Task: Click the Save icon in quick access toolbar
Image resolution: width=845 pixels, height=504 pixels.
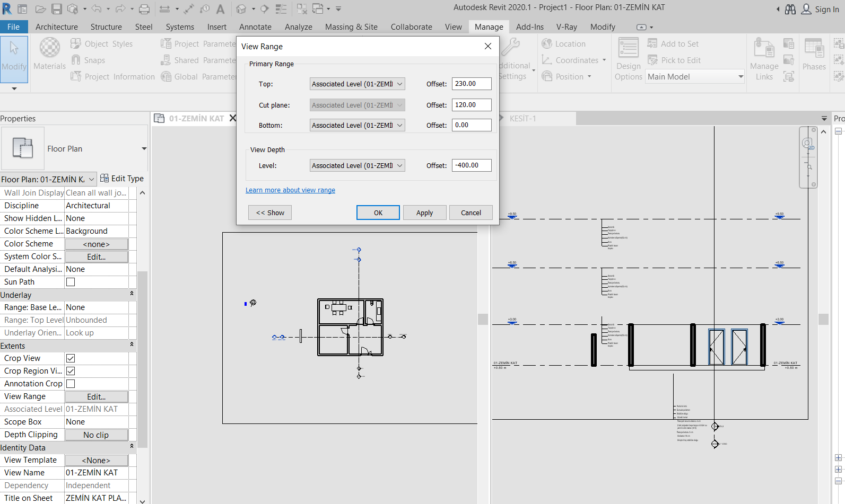Action: (56, 9)
